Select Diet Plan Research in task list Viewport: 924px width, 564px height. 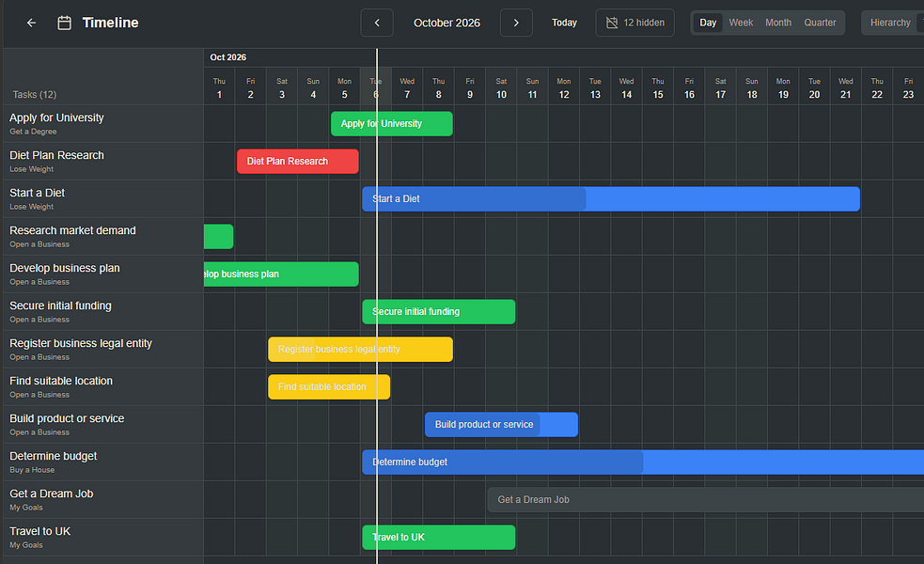(x=56, y=156)
